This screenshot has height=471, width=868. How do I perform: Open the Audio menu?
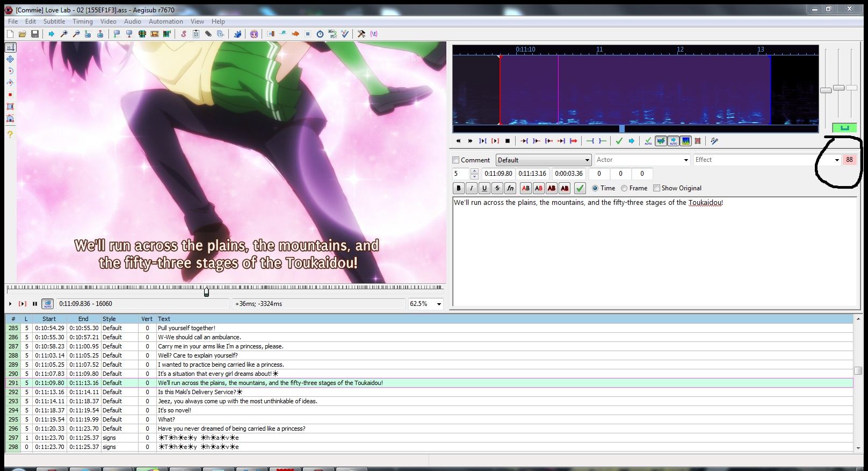(x=132, y=22)
